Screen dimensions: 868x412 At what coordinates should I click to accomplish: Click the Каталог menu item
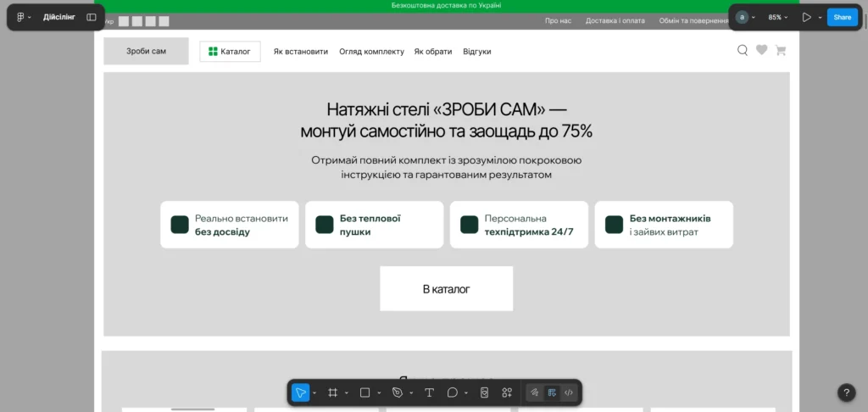(230, 52)
